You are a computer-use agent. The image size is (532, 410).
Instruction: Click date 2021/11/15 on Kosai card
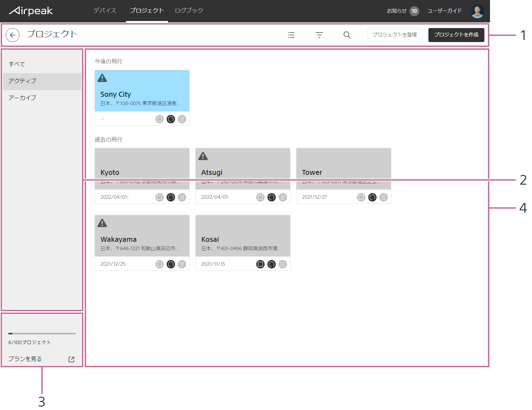(213, 264)
